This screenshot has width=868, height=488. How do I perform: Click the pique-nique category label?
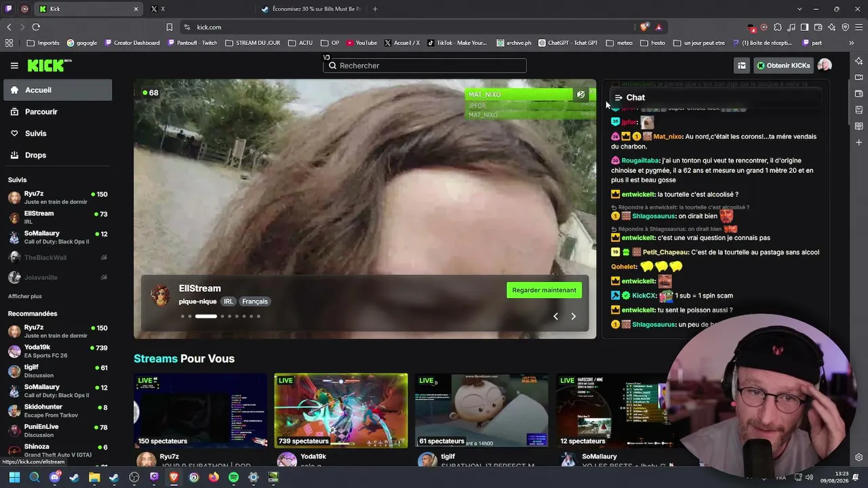coord(197,302)
